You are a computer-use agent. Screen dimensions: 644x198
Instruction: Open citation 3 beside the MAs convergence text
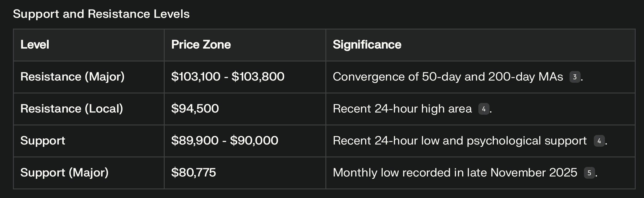(574, 77)
